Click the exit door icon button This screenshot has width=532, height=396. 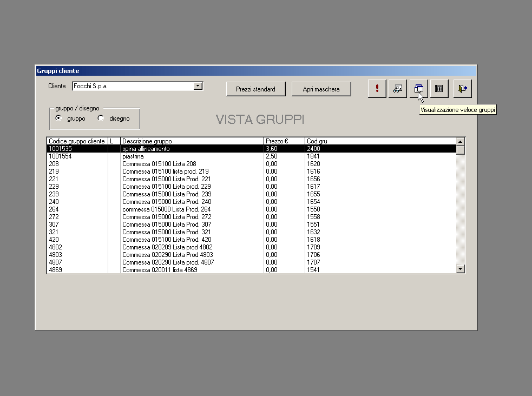tap(462, 89)
